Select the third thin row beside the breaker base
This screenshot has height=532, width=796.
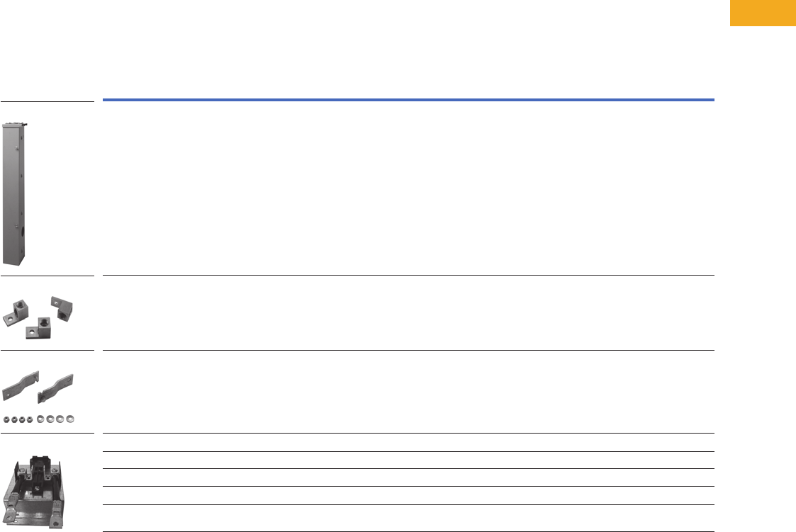coord(408,477)
